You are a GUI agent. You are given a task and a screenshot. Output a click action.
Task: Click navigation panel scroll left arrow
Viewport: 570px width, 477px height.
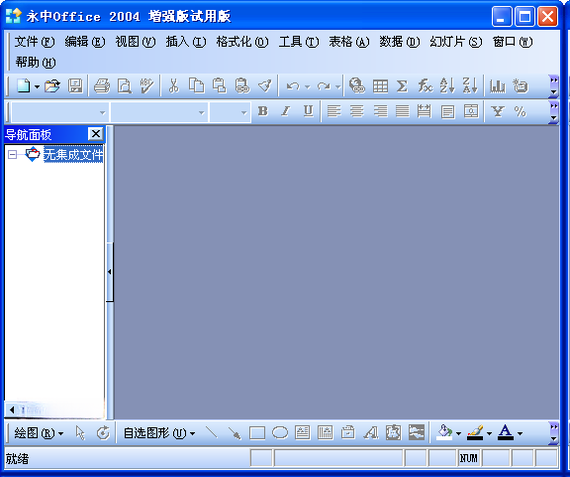click(x=12, y=410)
